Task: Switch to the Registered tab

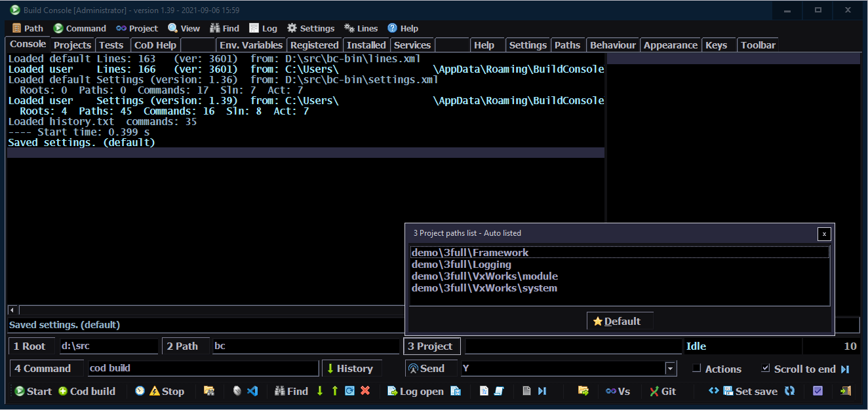Action: (x=315, y=45)
